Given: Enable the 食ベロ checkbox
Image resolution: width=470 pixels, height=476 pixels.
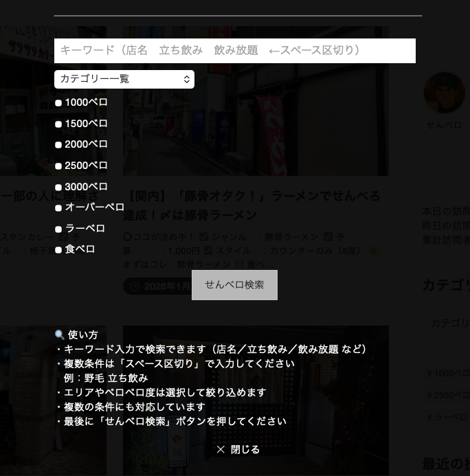Looking at the screenshot, I should [58, 250].
